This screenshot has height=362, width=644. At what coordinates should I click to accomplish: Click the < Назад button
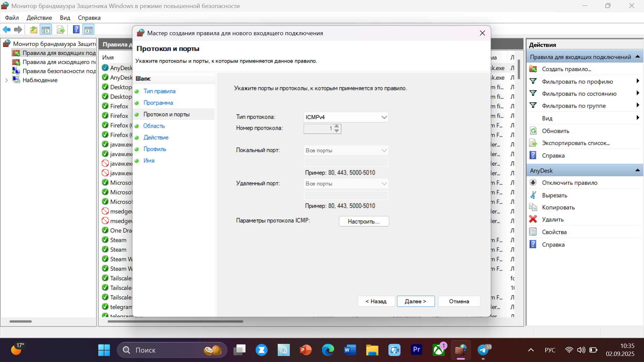pos(376,301)
